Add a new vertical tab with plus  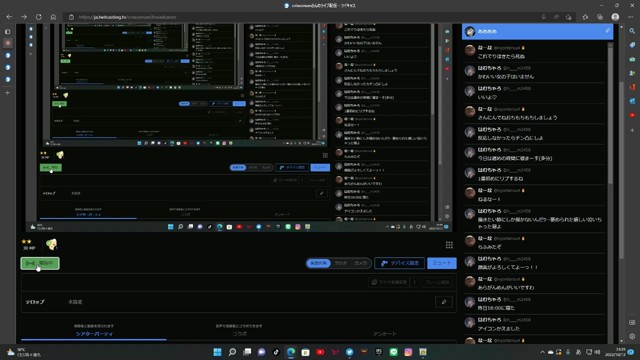pyautogui.click(x=8, y=93)
